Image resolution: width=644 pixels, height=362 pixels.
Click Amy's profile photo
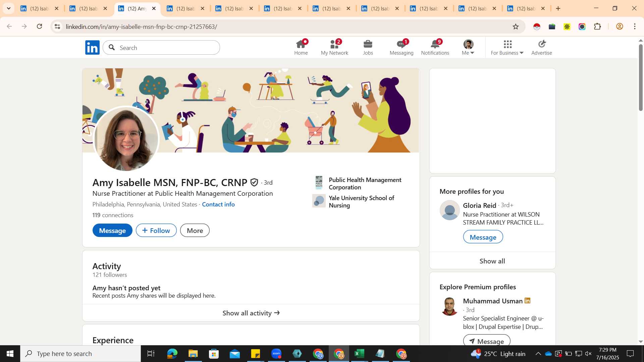point(126,139)
